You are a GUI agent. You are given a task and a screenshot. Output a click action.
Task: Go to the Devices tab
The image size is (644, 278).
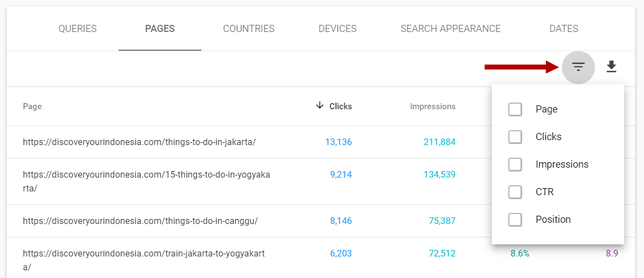(337, 29)
